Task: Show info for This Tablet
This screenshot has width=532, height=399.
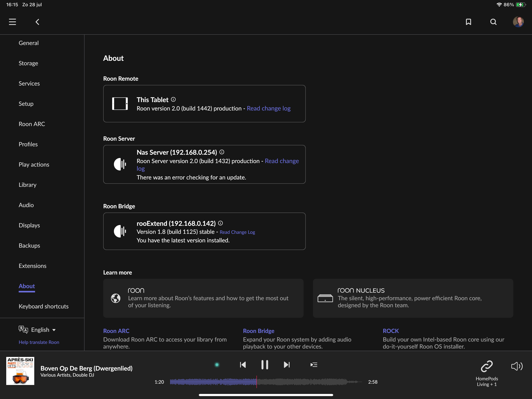Action: point(173,99)
